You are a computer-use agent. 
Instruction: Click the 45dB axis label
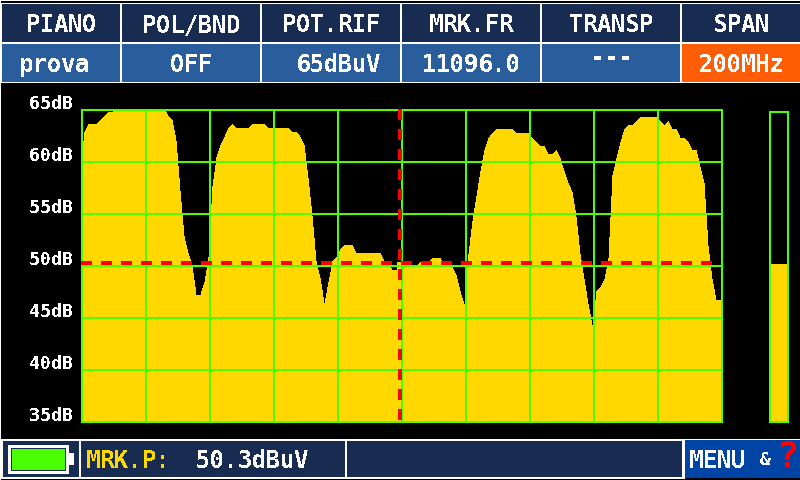(51, 311)
